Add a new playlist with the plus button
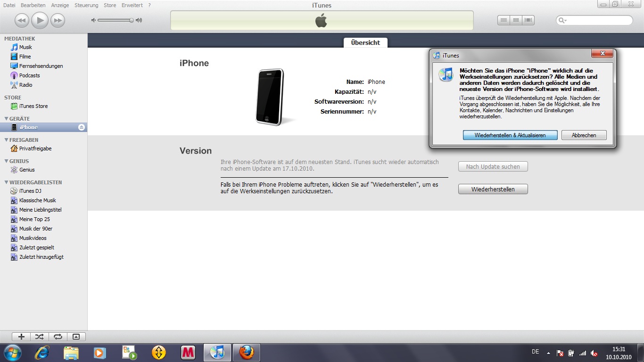Viewport: 644px width, 362px height. pos(21,337)
